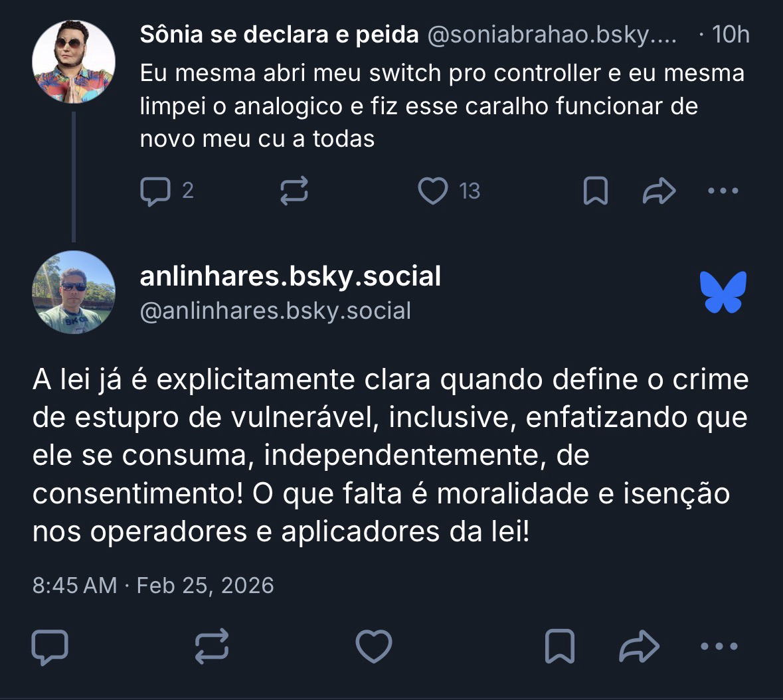Like the anlinhares main post
This screenshot has width=783, height=700.
(374, 647)
